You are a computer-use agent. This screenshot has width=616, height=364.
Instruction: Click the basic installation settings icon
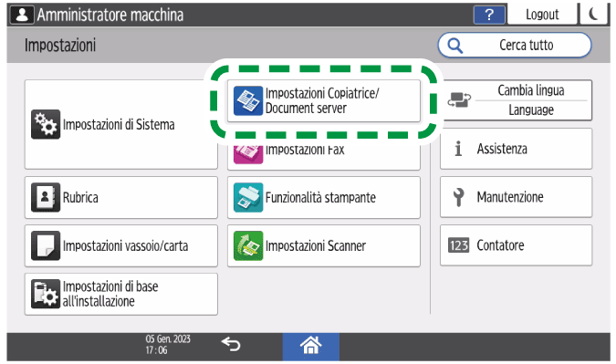[x=46, y=294]
